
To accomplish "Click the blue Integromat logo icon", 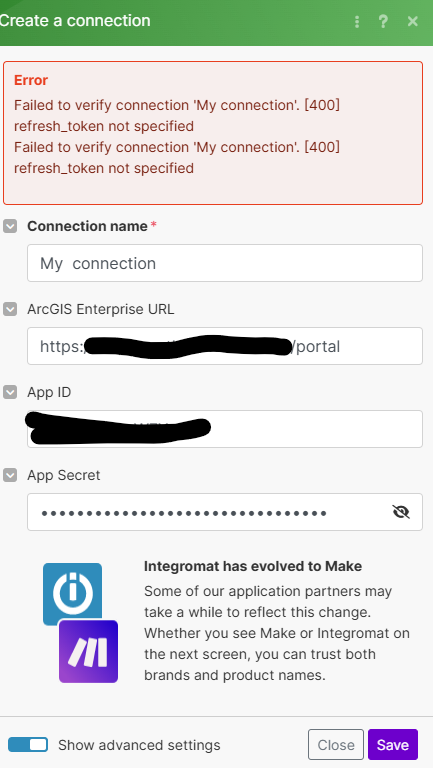I will coord(72,593).
